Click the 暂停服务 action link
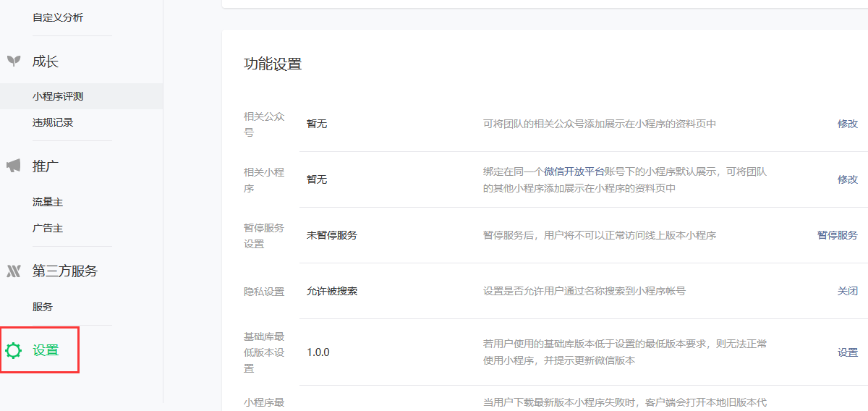 (x=837, y=235)
